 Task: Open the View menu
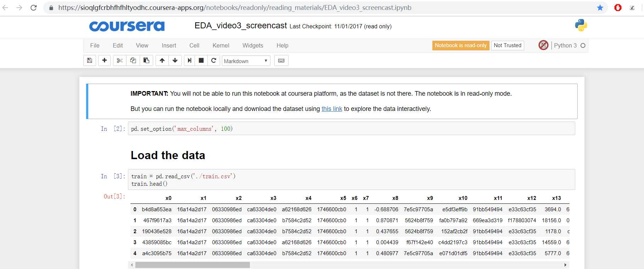[x=142, y=45]
